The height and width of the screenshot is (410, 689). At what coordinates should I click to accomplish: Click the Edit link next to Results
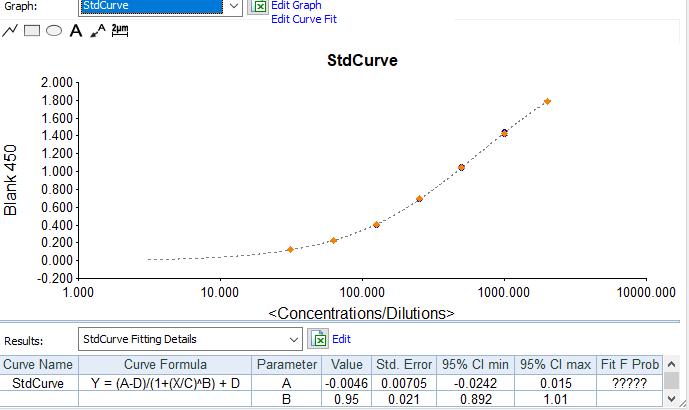click(341, 339)
